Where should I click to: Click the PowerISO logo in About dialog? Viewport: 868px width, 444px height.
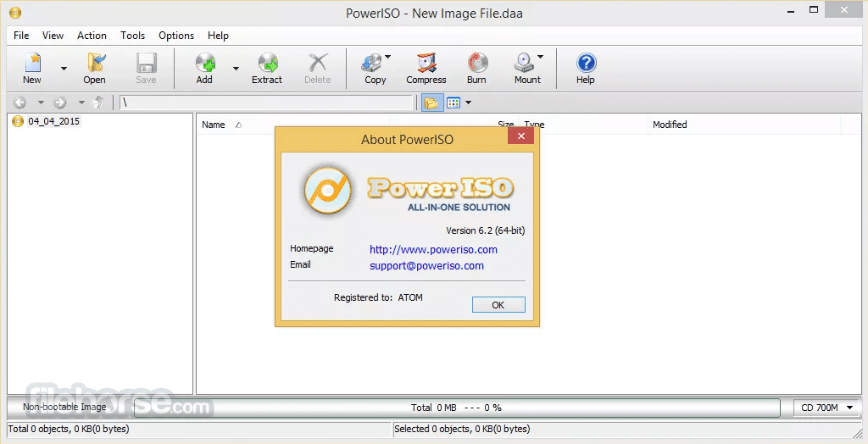328,192
